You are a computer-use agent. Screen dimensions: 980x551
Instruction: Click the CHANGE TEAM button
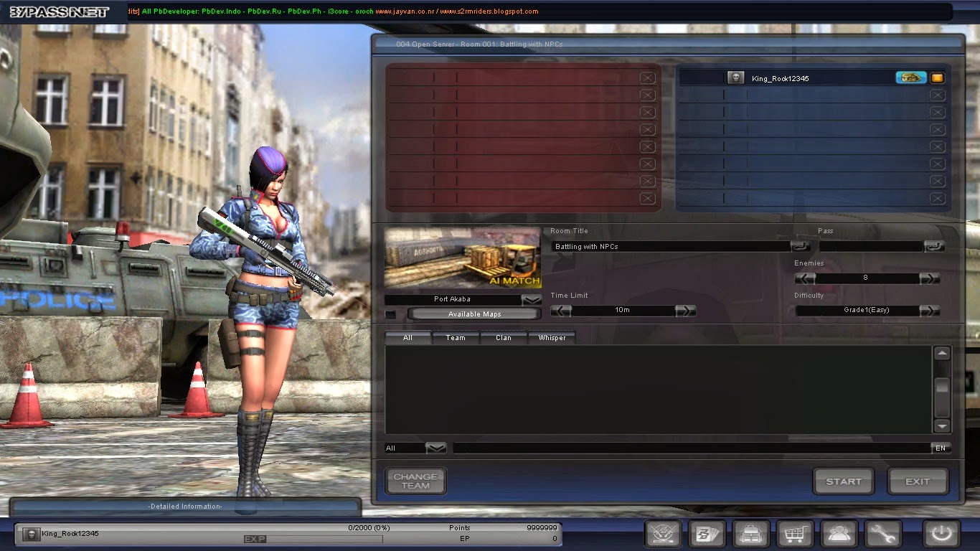coord(415,481)
